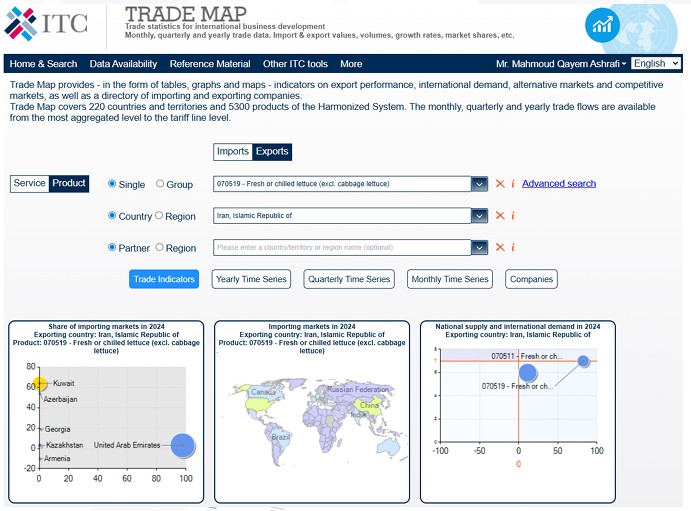This screenshot has width=691, height=511.
Task: Click the ITC logo
Action: [45, 24]
